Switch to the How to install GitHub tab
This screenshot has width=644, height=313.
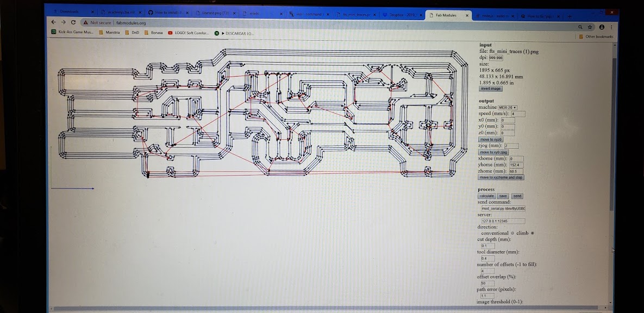(167, 12)
